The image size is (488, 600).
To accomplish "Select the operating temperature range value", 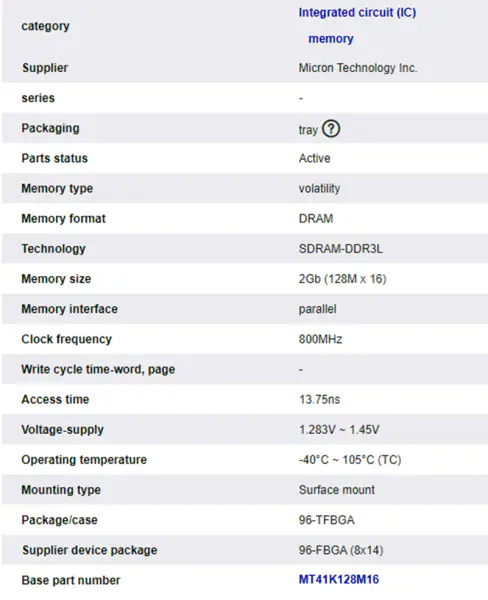I will click(x=350, y=460).
